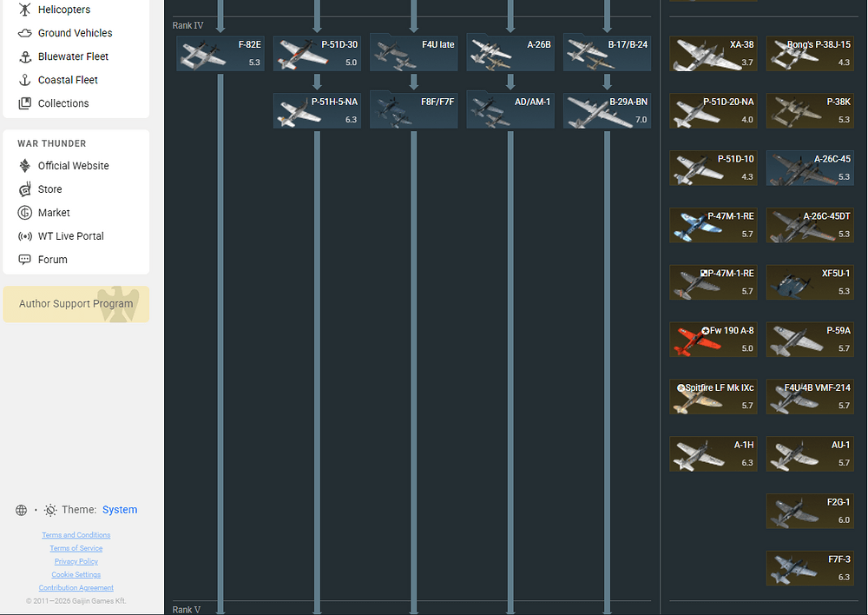The height and width of the screenshot is (615, 868).
Task: Expand the B-17/B-24 bomber group
Action: click(x=607, y=53)
